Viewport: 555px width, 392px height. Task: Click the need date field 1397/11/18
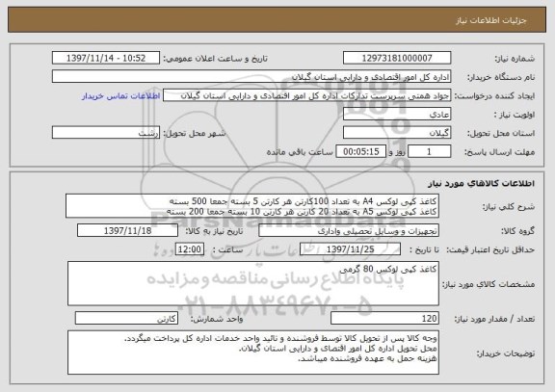(127, 230)
